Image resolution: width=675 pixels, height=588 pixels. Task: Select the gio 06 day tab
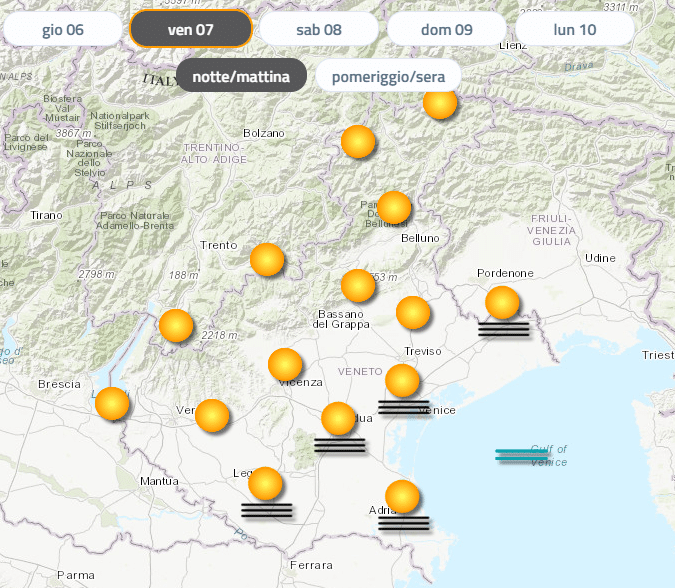(63, 29)
